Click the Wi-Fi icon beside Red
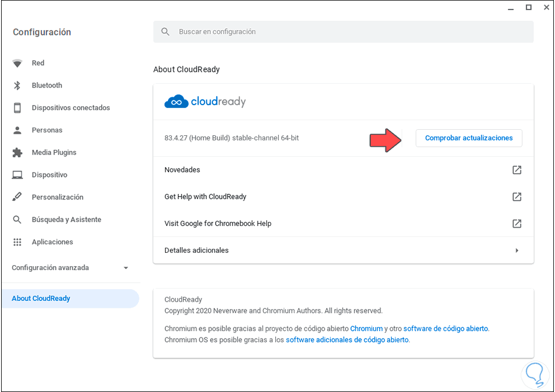This screenshot has height=392, width=555. coord(17,63)
